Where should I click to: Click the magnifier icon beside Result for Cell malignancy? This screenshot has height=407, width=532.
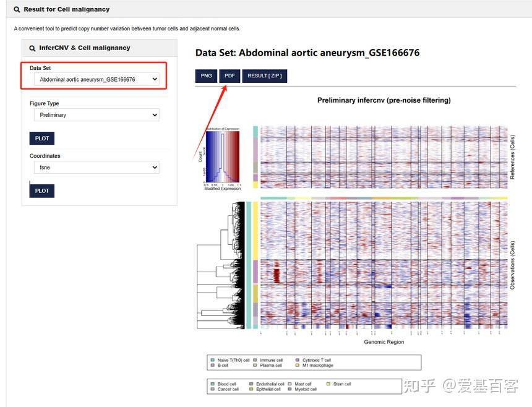[15, 9]
